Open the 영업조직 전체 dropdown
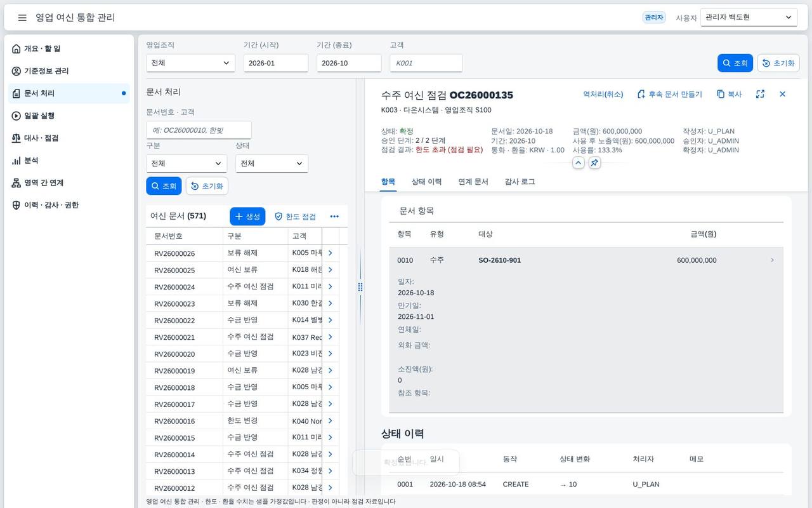Viewport: 812px width, 508px height. [190, 63]
